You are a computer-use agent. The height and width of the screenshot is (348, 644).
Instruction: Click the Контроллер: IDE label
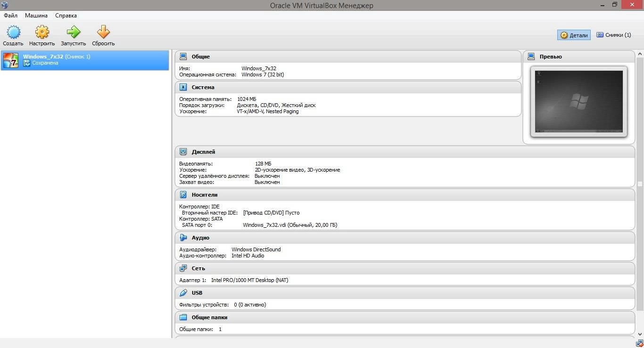coord(199,207)
